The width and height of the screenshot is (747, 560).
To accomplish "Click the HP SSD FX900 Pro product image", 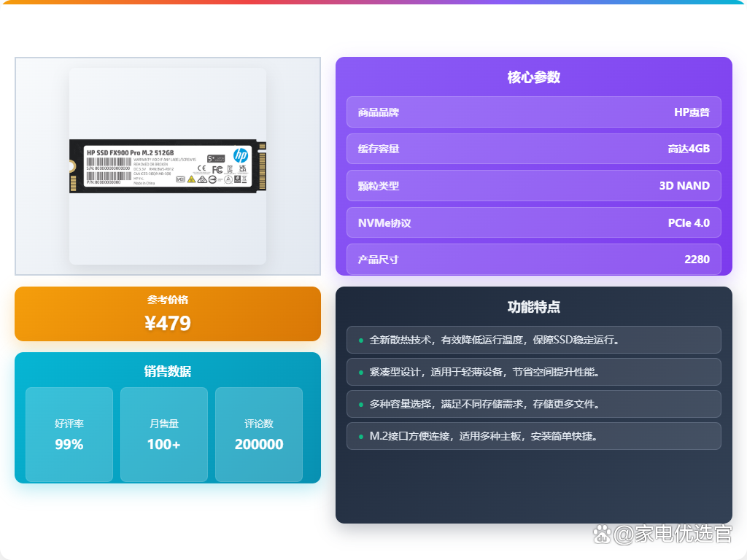I will [168, 166].
